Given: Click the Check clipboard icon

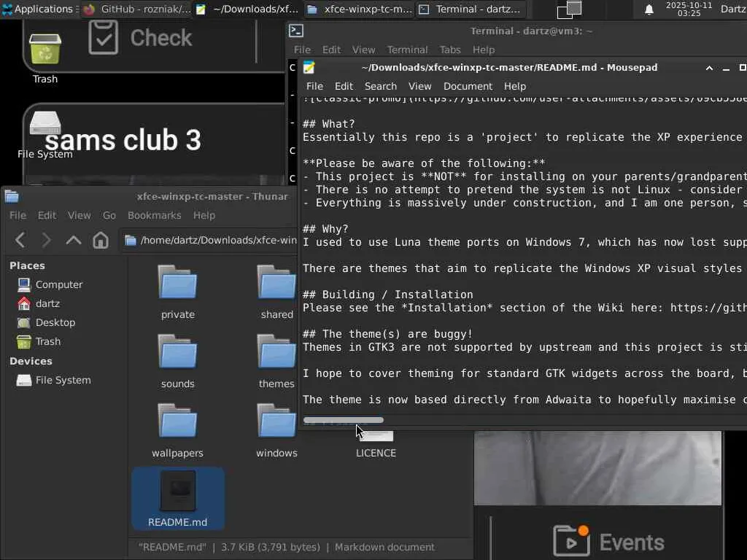Looking at the screenshot, I should (x=104, y=37).
